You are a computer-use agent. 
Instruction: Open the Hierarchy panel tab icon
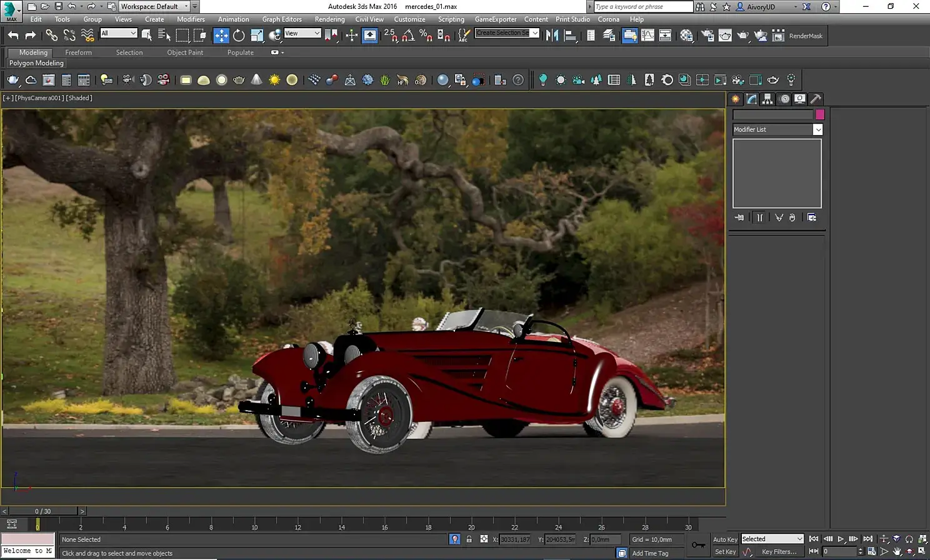(x=767, y=99)
